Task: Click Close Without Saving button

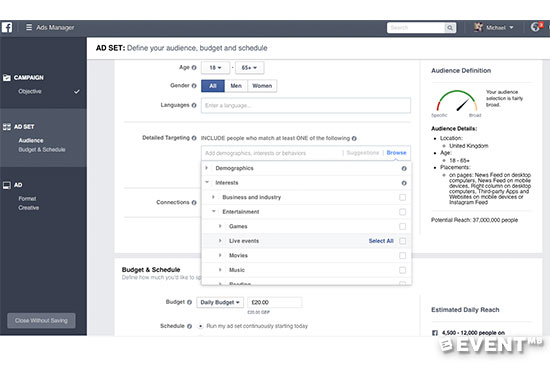Action: point(41,320)
